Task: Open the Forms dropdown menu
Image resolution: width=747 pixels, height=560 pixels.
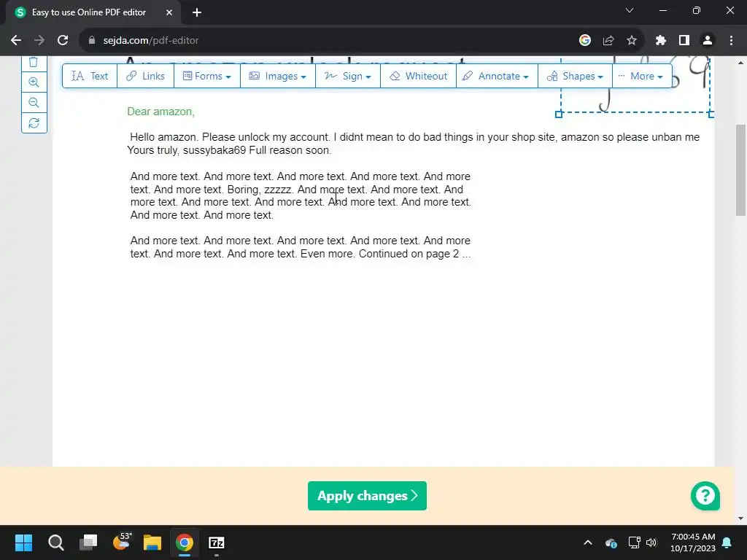Action: coord(206,76)
